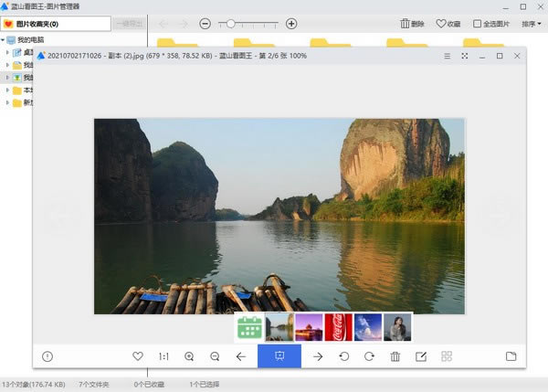Screen dimensions: 548x392
Task: Open the edit image pencil icon
Action: (421, 356)
